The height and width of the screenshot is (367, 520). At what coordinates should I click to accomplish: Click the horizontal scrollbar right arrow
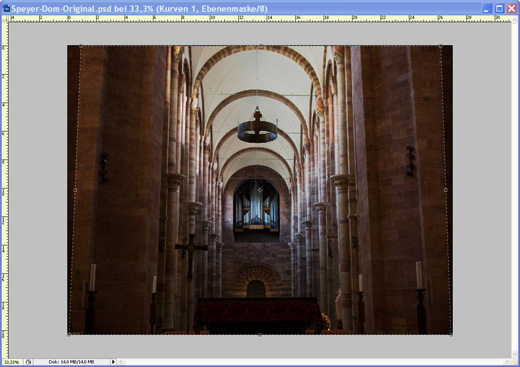507,362
